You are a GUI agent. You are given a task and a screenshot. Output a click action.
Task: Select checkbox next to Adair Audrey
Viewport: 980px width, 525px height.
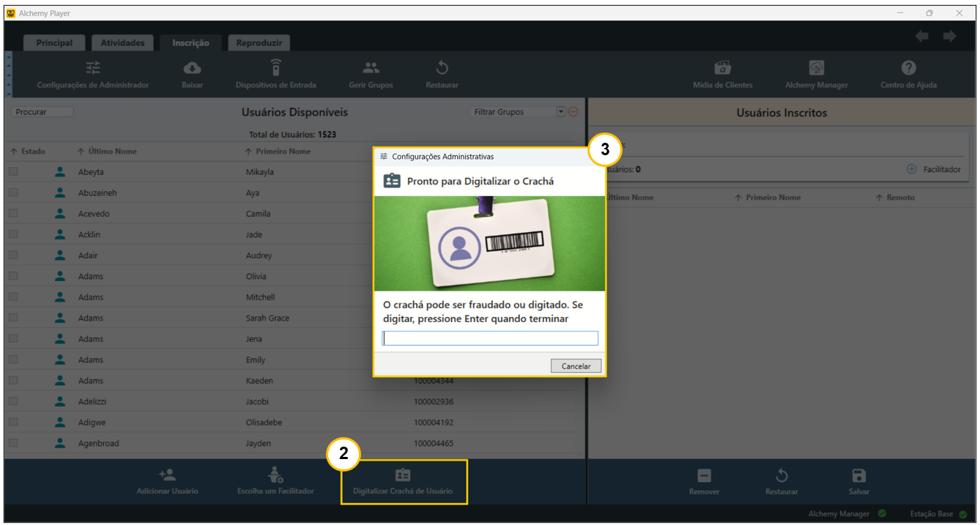[13, 256]
